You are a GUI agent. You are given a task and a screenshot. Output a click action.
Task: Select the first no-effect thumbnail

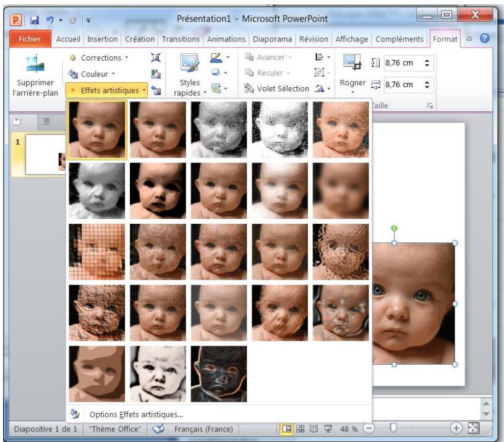tap(96, 130)
